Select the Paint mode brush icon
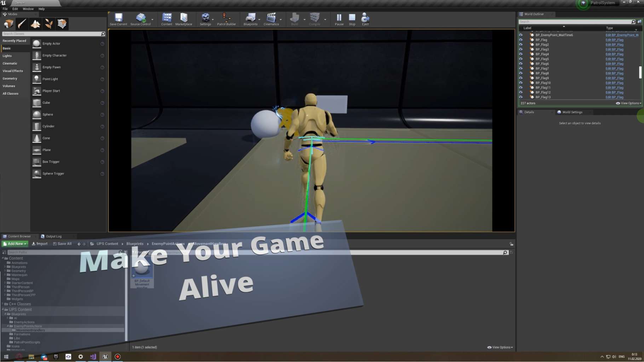 tap(22, 24)
